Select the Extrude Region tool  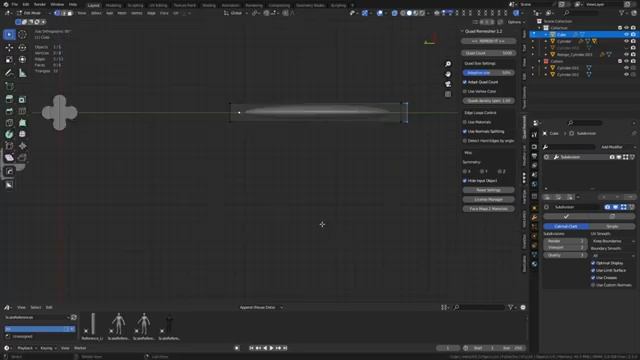click(x=9, y=99)
